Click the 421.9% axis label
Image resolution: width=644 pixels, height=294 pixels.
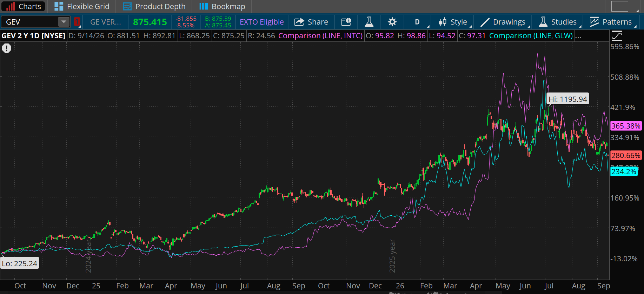point(623,107)
